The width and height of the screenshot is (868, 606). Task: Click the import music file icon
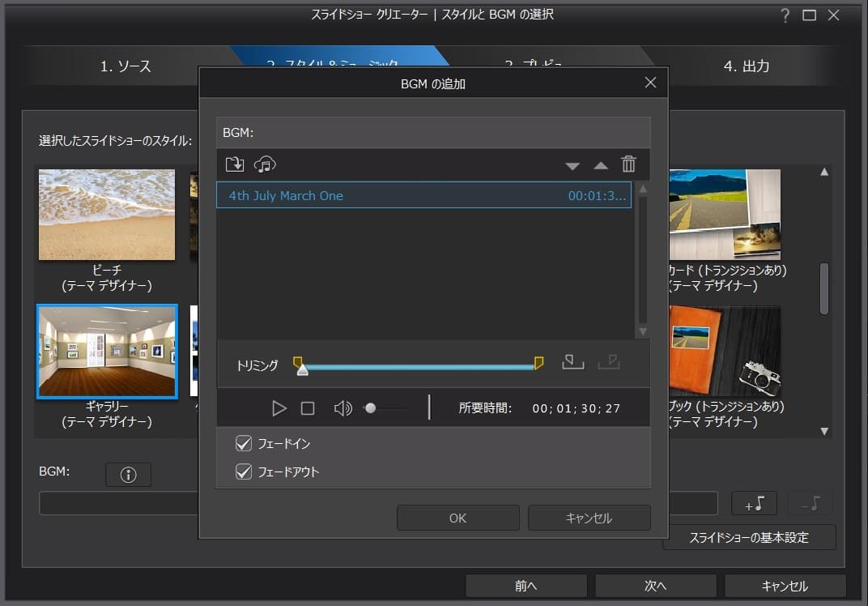point(234,164)
